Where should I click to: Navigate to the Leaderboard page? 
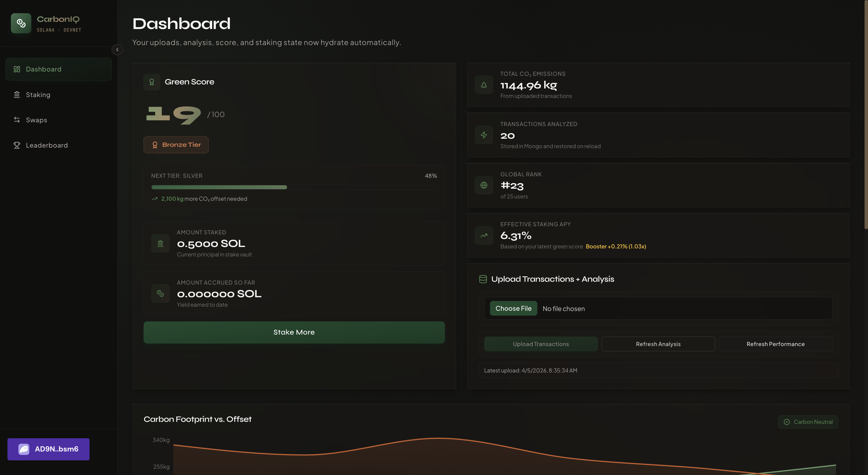point(46,145)
